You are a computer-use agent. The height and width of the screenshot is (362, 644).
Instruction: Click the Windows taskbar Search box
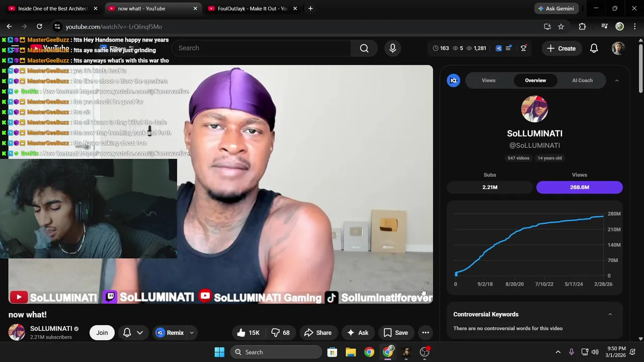(276, 352)
